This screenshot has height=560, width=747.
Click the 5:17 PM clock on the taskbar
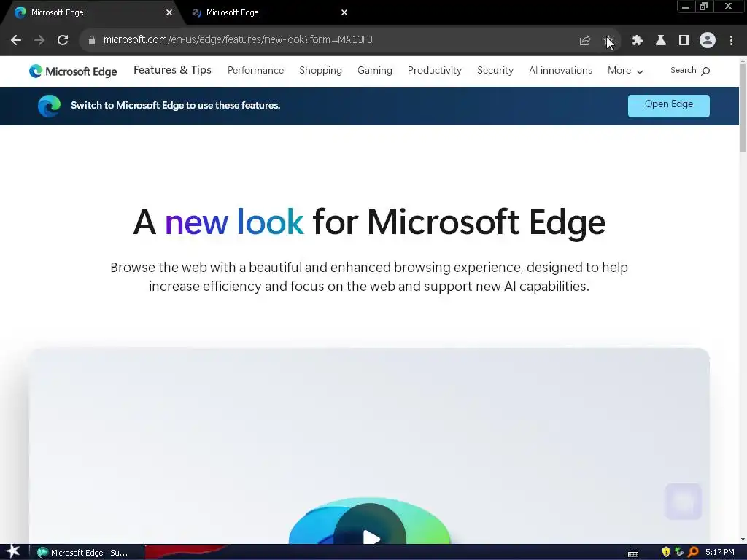pos(719,553)
